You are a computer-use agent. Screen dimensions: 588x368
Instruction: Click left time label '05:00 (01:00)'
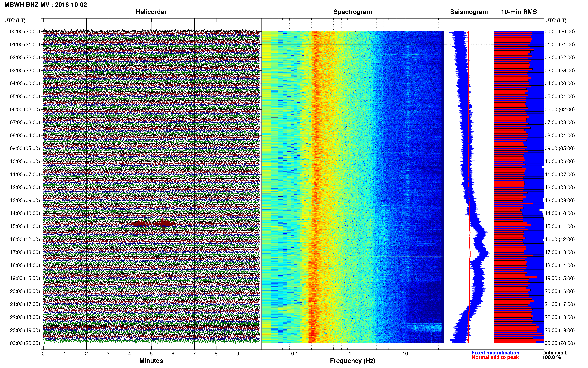[25, 96]
